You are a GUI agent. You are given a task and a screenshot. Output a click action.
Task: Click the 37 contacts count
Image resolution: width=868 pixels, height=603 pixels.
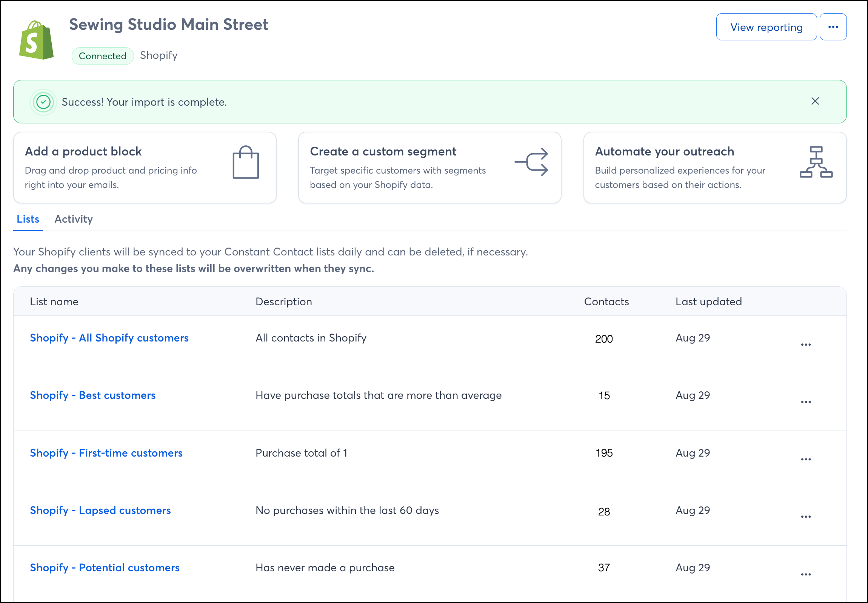click(x=604, y=568)
